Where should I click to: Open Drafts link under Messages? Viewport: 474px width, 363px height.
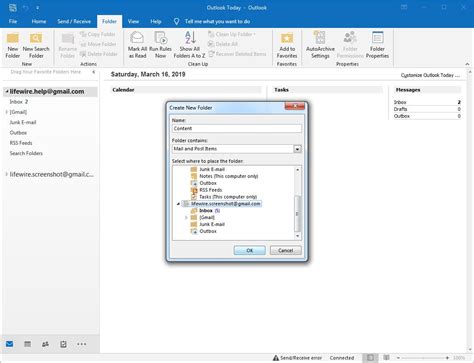(x=400, y=109)
